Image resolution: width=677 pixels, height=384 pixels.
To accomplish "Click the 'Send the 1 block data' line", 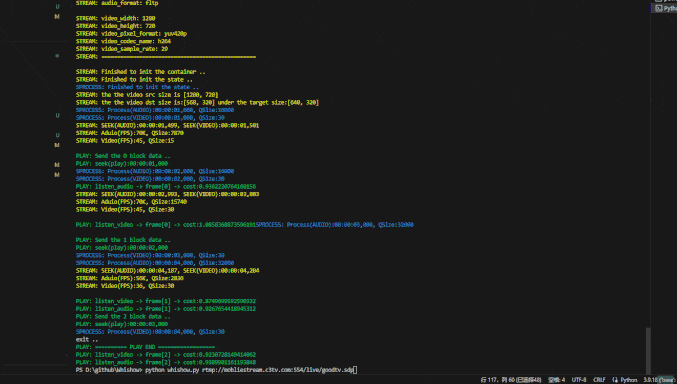I will point(123,240).
